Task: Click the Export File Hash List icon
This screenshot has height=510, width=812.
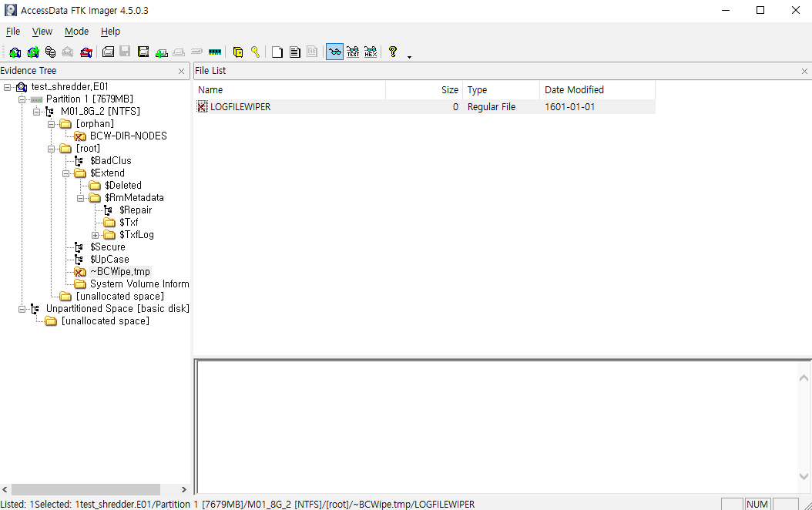Action: coord(294,52)
